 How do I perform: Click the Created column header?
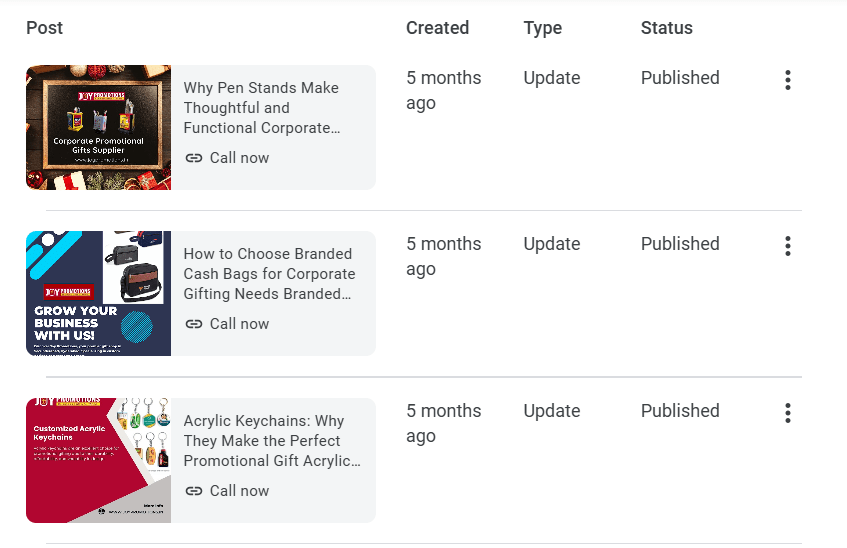pyautogui.click(x=437, y=28)
